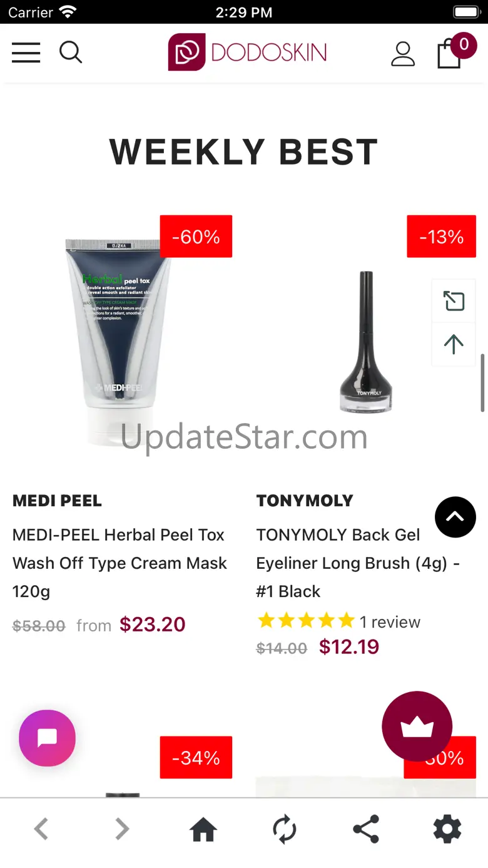Select the MEDI-PEEL tube product image
This screenshot has height=868, width=488.
(x=118, y=340)
